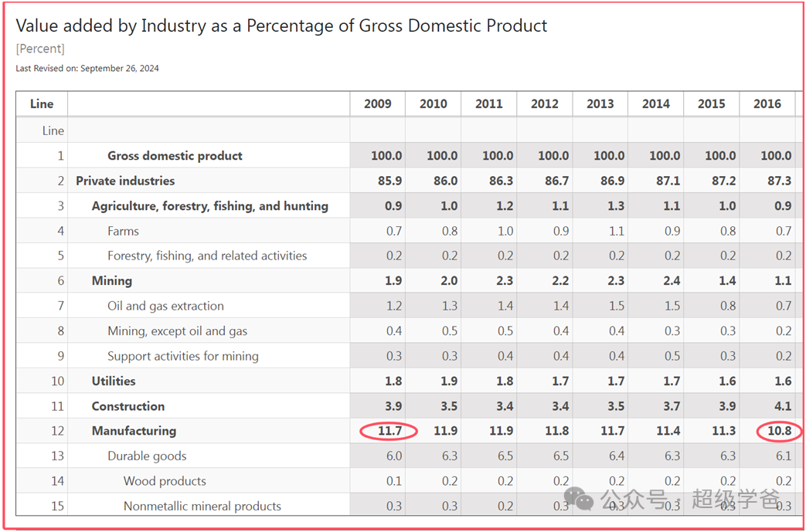This screenshot has width=806, height=532.
Task: Click the Private industries row label
Action: [x=125, y=181]
